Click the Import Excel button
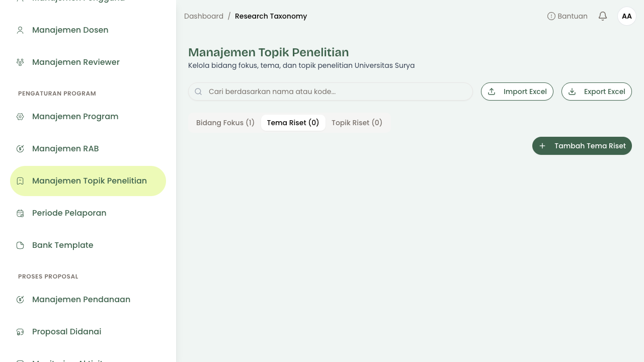Image resolution: width=644 pixels, height=362 pixels. point(517,92)
